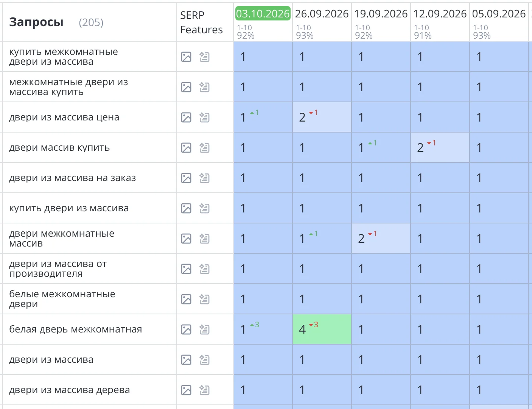Click snippet SERP icon for 'двери из массива дерева'
532x409 pixels.
(204, 390)
